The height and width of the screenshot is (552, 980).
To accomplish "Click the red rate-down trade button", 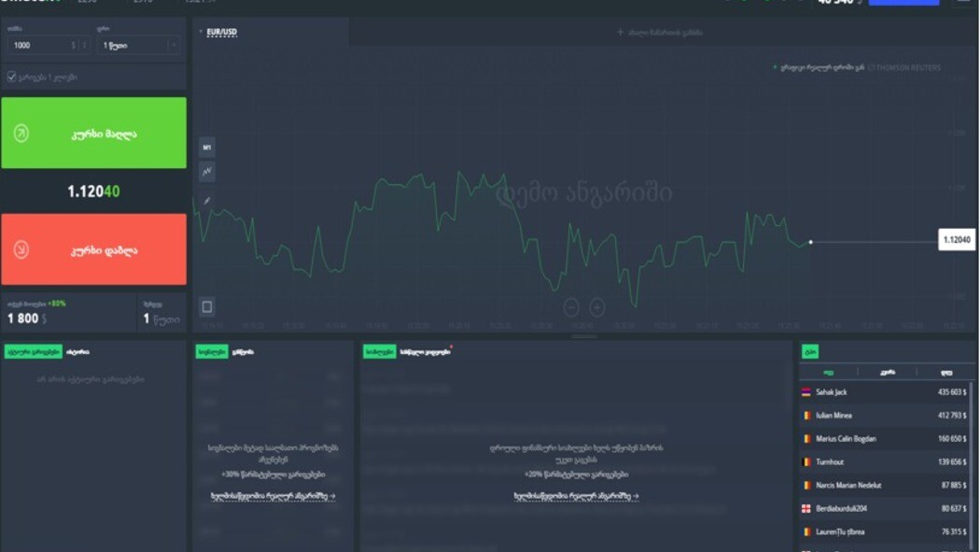I will (93, 249).
